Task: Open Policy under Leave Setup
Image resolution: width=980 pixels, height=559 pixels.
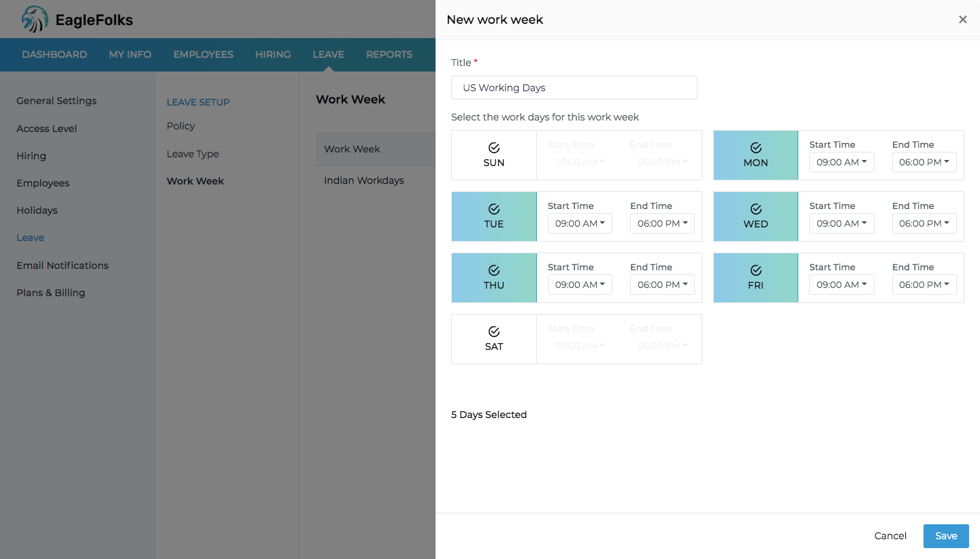Action: coord(180,126)
